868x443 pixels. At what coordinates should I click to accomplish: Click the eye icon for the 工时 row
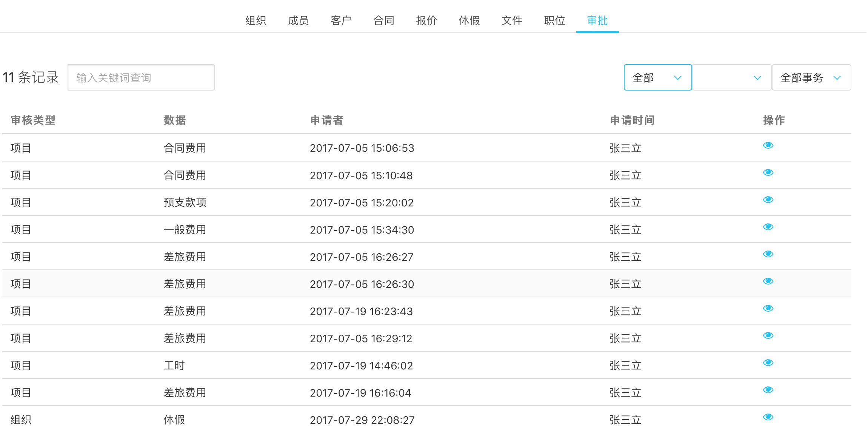tap(768, 363)
